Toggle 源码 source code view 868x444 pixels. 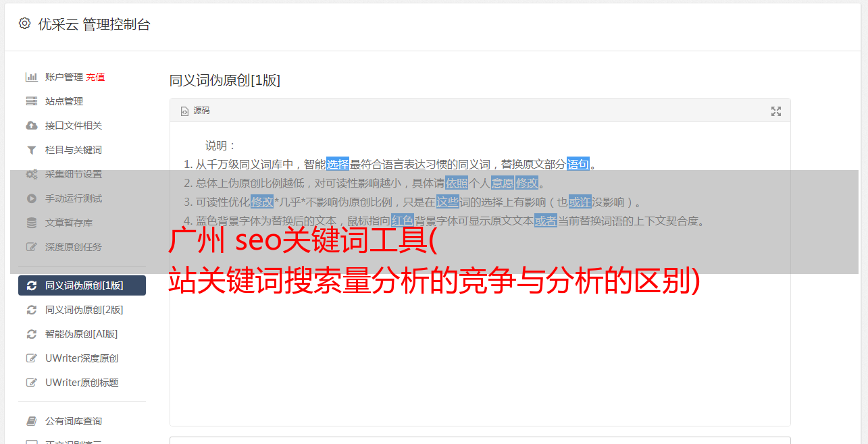pos(195,111)
